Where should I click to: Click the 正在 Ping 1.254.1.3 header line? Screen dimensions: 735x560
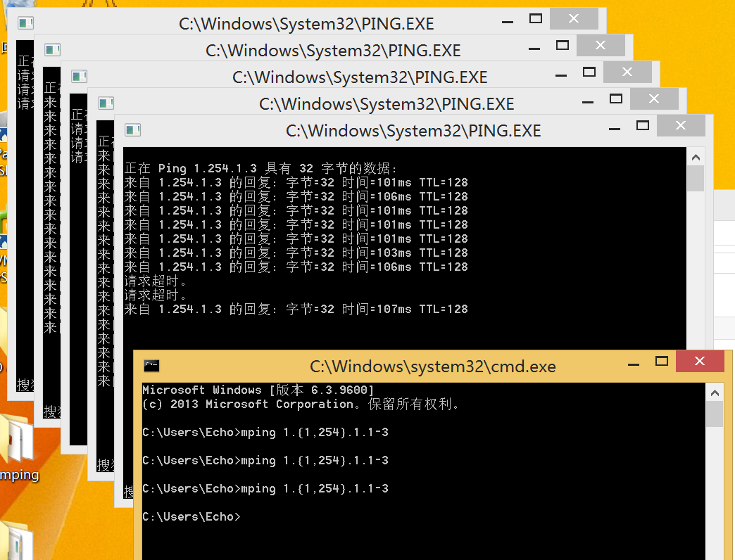coord(261,168)
